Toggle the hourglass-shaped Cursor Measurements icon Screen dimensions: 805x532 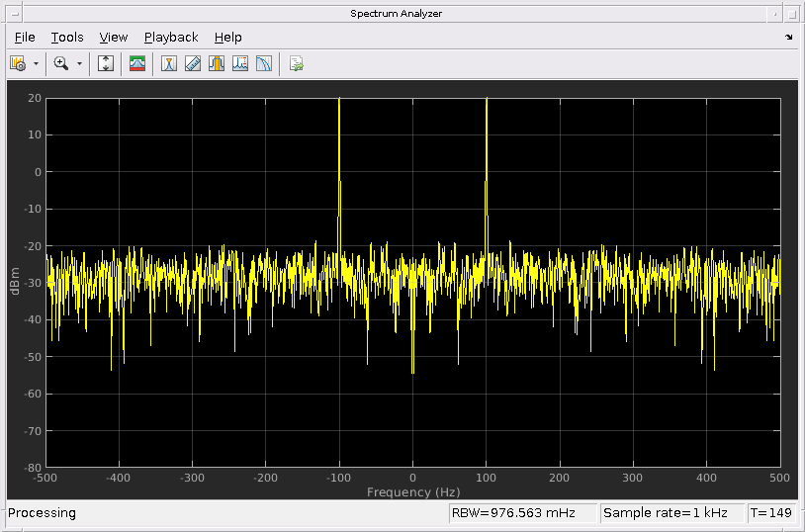[169, 63]
